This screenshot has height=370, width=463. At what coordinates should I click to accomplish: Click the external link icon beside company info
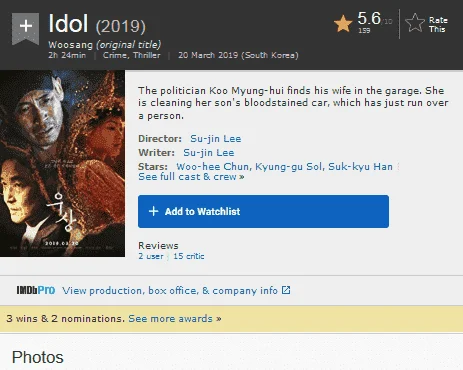click(286, 290)
